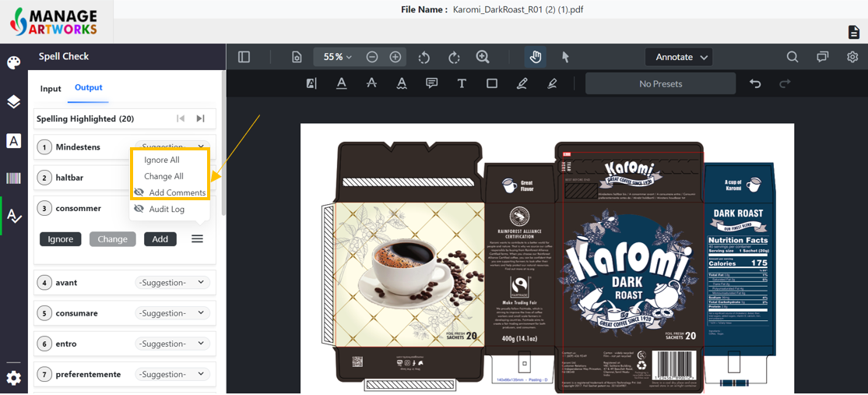The height and width of the screenshot is (395, 868).
Task: Open the layers panel in sidebar
Action: [14, 102]
